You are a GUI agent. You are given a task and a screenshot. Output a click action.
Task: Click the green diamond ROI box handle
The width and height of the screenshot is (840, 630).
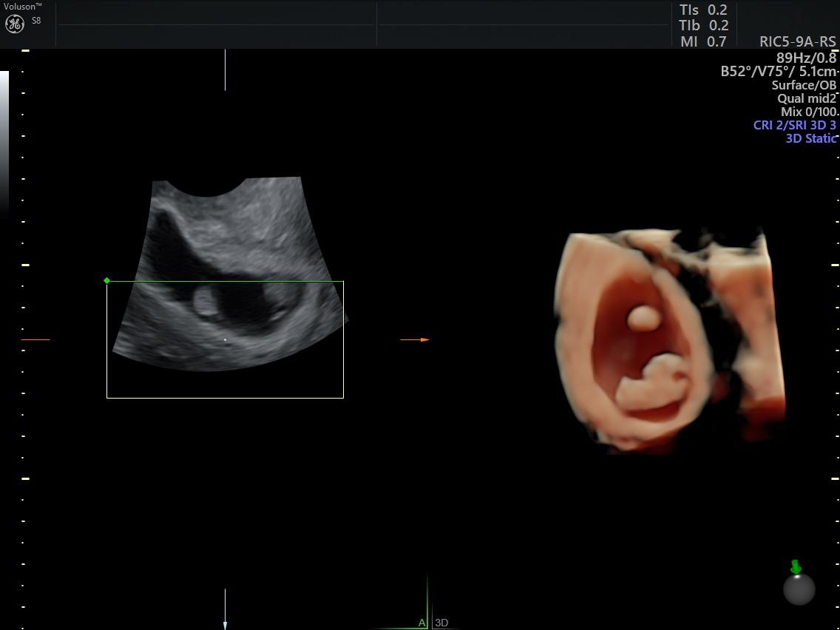(x=107, y=280)
